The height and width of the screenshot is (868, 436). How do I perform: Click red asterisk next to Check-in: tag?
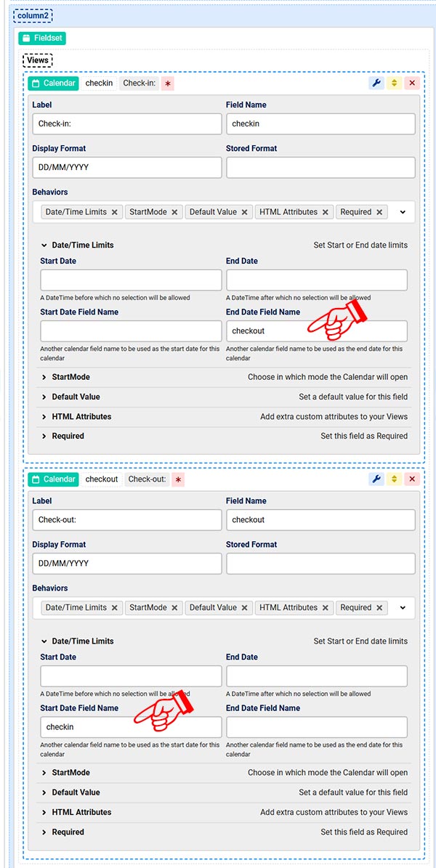(168, 84)
